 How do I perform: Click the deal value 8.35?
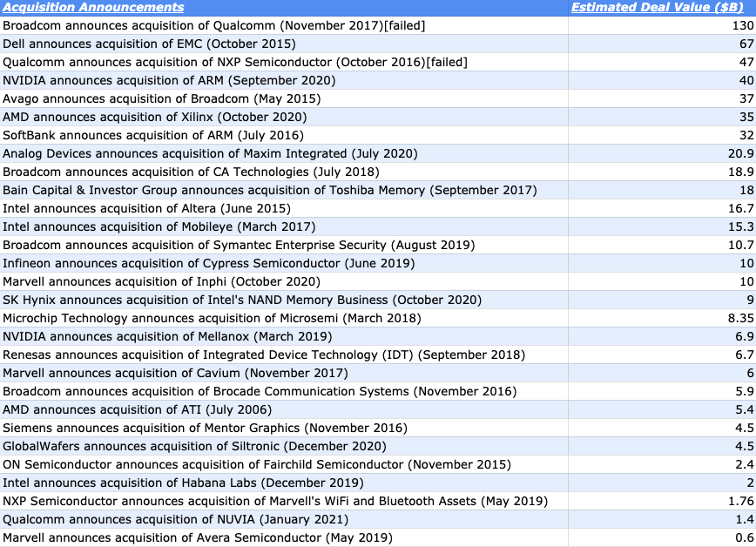click(x=741, y=319)
